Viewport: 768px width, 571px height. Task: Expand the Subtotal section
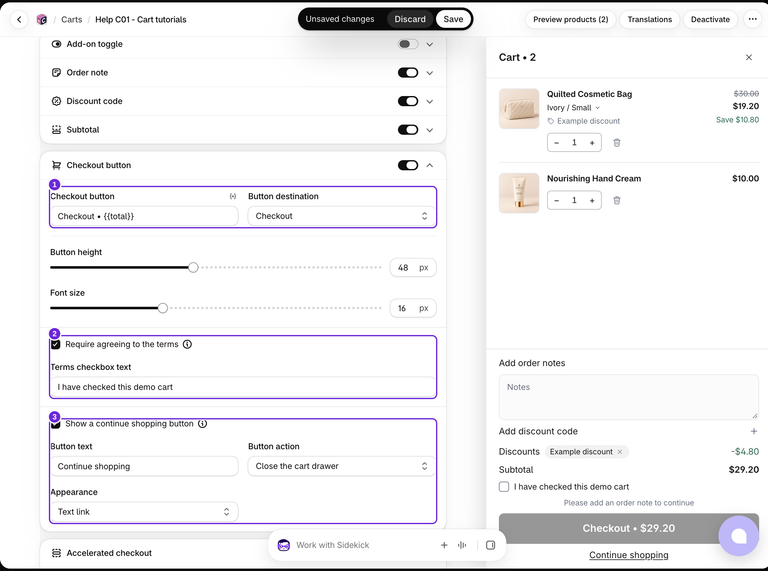click(x=430, y=130)
